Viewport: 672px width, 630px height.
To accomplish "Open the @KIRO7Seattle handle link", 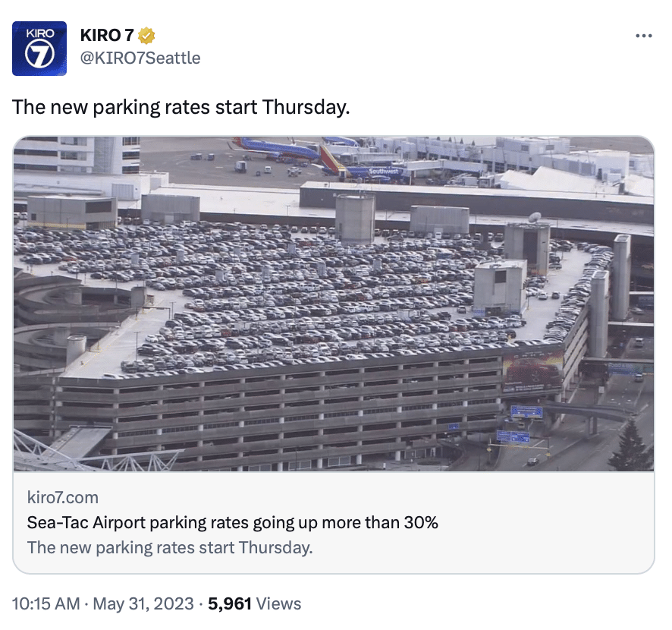I will point(140,58).
